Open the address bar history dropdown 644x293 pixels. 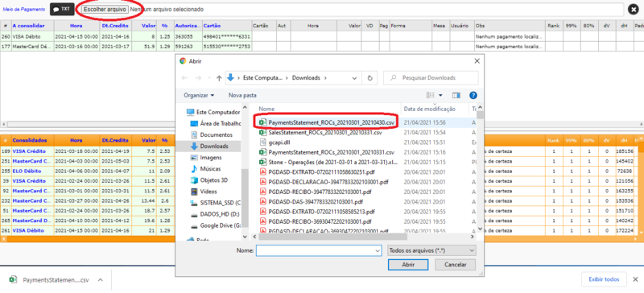(x=354, y=77)
